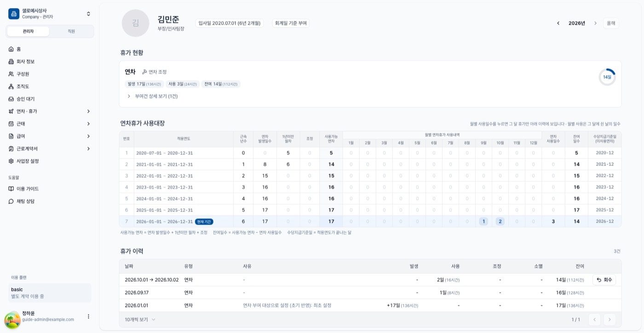Expand the 급여 submenu chevron
This screenshot has width=644, height=333.
point(88,136)
